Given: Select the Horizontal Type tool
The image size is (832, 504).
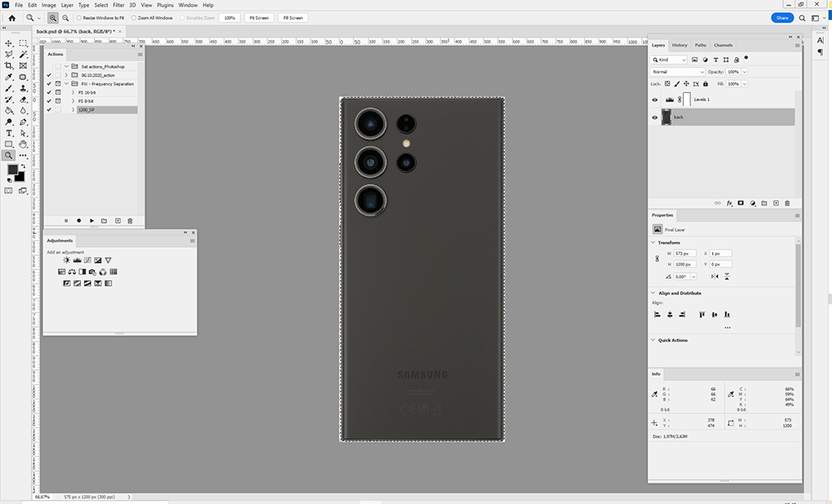Looking at the screenshot, I should click(x=9, y=133).
